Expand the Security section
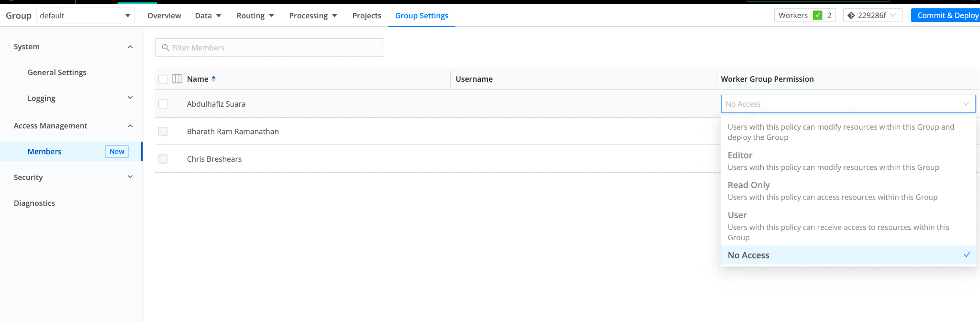Viewport: 980px width, 322px height. pyautogui.click(x=130, y=177)
